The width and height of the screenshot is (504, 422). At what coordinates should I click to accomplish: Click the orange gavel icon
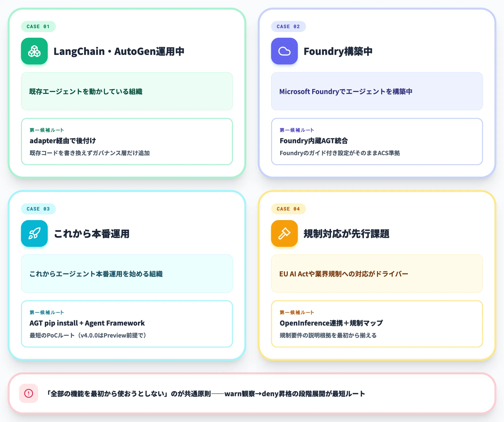[284, 233]
